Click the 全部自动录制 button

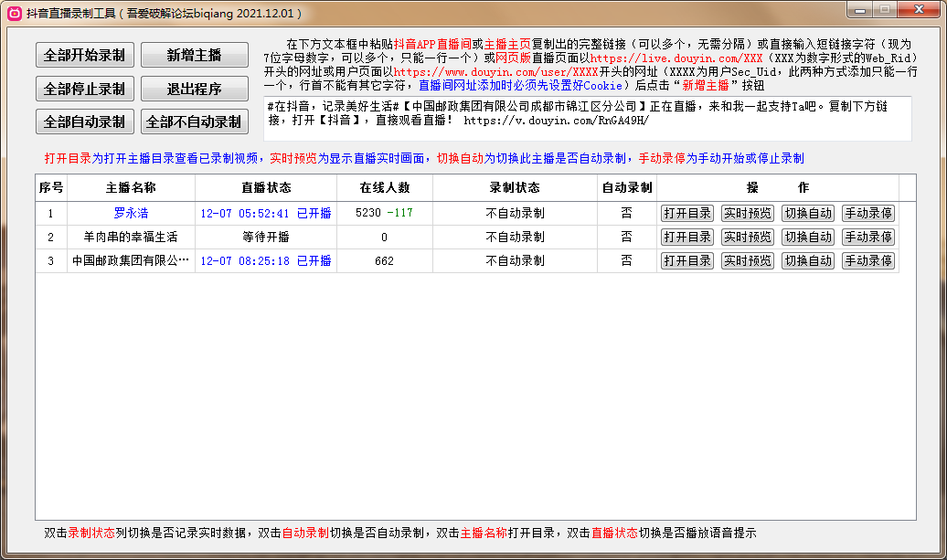(x=84, y=122)
